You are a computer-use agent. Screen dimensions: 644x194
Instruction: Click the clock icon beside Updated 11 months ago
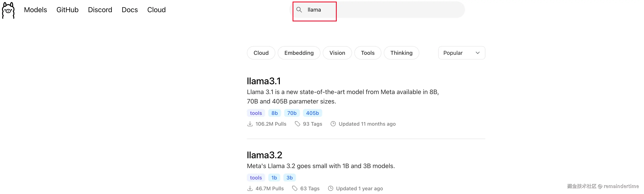pyautogui.click(x=333, y=124)
